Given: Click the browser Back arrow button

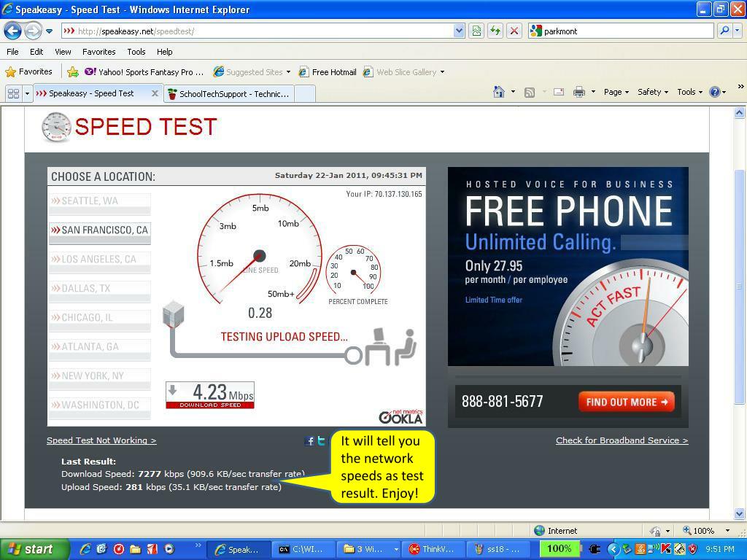Looking at the screenshot, I should pyautogui.click(x=12, y=31).
